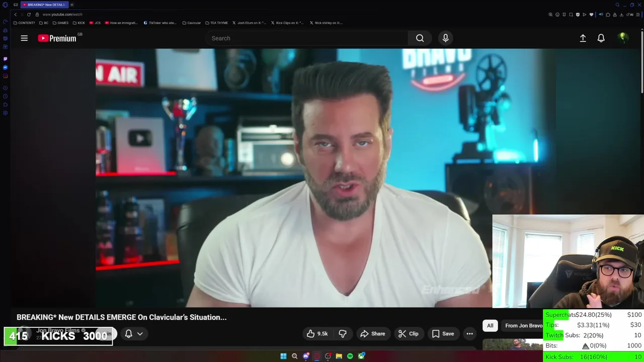Like the video with 9.5k thumbs up
Image resolution: width=644 pixels, height=362 pixels.
pos(317,334)
